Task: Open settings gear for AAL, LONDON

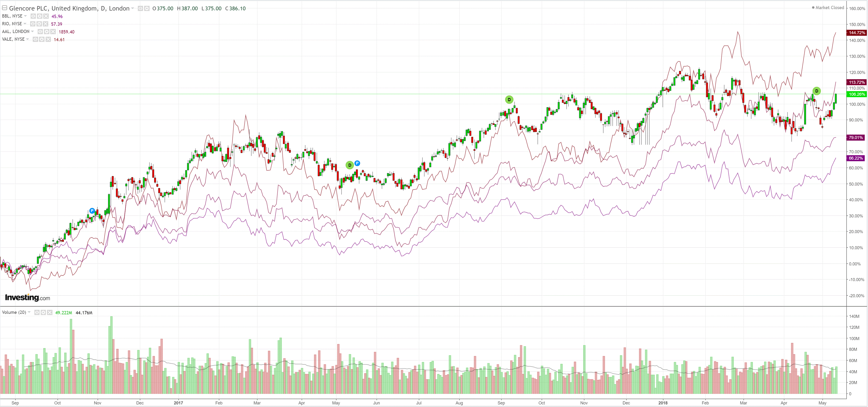Action: 47,32
